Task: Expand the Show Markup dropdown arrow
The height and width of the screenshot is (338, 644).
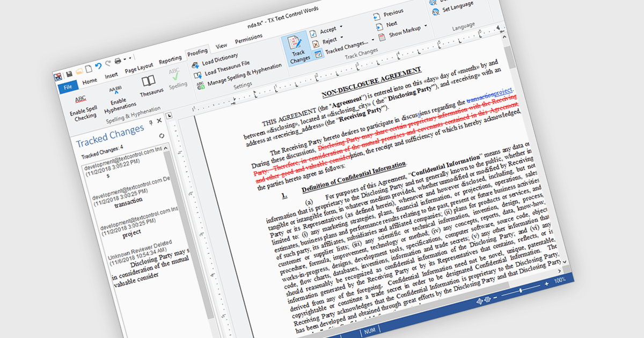Action: click(x=426, y=26)
